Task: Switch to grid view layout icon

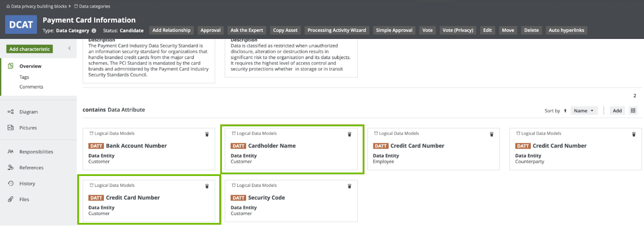Action: [633, 111]
